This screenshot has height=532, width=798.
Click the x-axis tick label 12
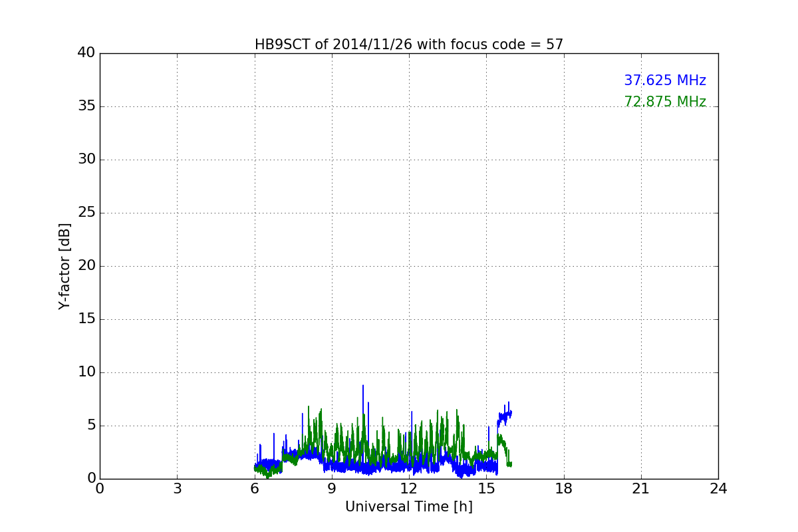[x=409, y=489]
